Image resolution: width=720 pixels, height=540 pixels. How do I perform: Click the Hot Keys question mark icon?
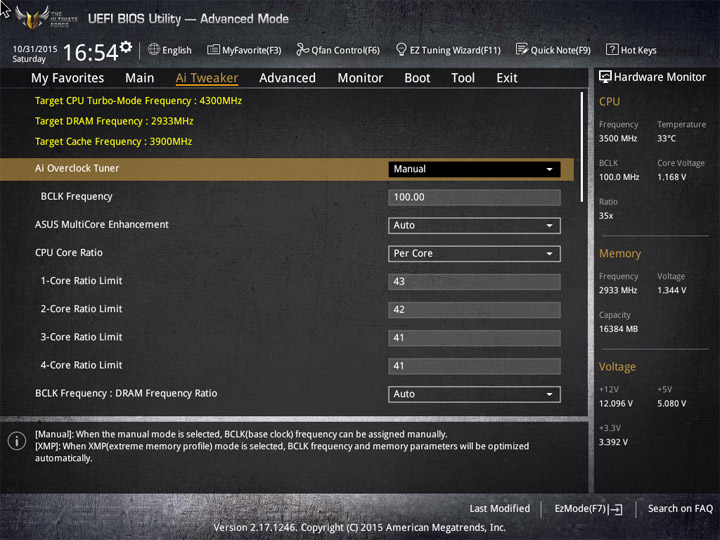[x=612, y=49]
